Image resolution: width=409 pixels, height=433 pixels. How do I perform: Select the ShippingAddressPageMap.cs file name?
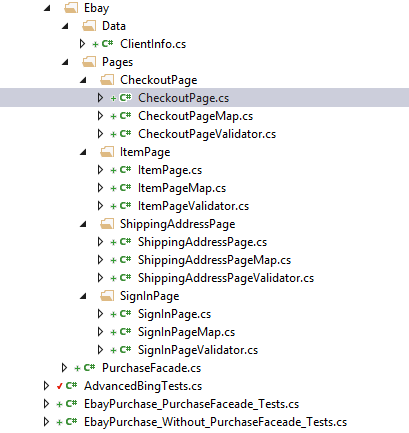click(x=215, y=260)
